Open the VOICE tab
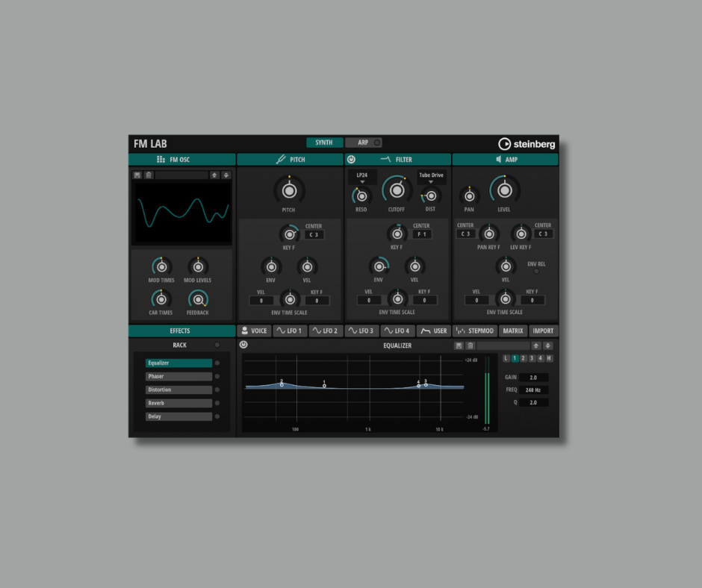 click(x=255, y=331)
